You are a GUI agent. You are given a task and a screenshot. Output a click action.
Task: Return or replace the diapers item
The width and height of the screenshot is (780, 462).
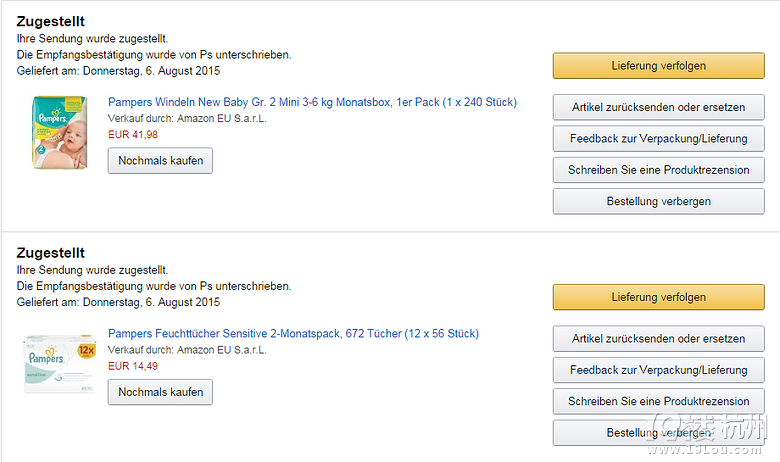659,107
